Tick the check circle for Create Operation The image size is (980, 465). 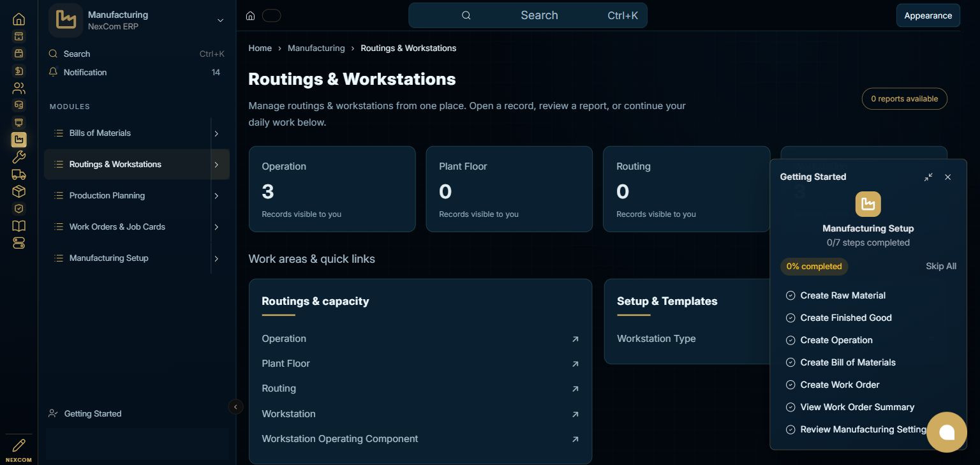[791, 340]
